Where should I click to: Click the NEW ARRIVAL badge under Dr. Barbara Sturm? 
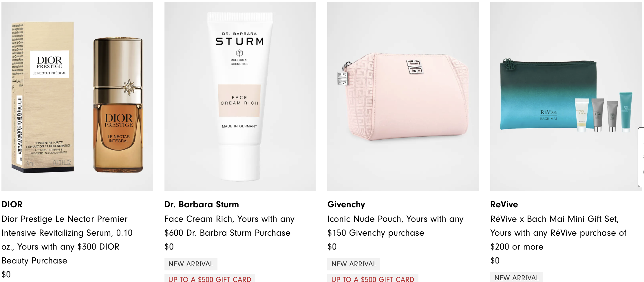coord(191,264)
